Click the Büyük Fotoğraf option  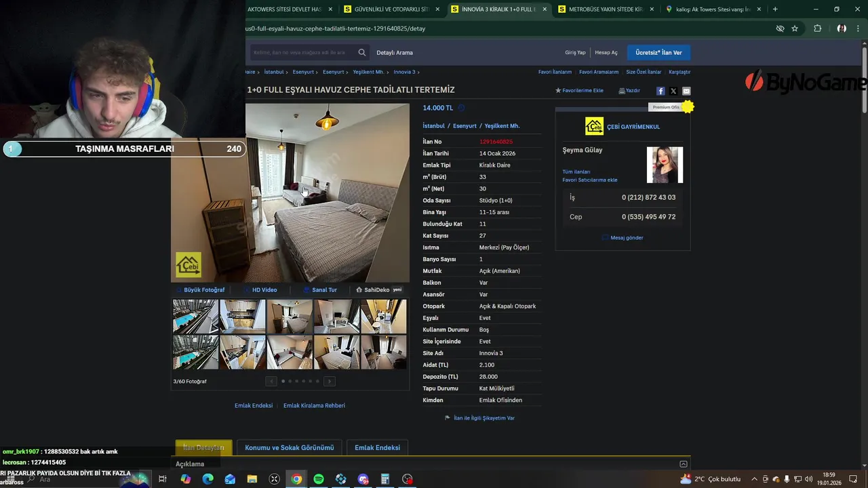pos(200,289)
